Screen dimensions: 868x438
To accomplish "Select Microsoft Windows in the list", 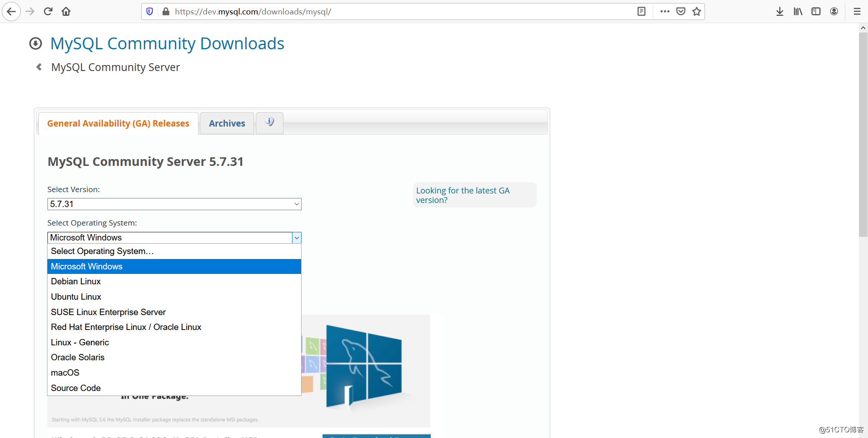I will pos(174,266).
